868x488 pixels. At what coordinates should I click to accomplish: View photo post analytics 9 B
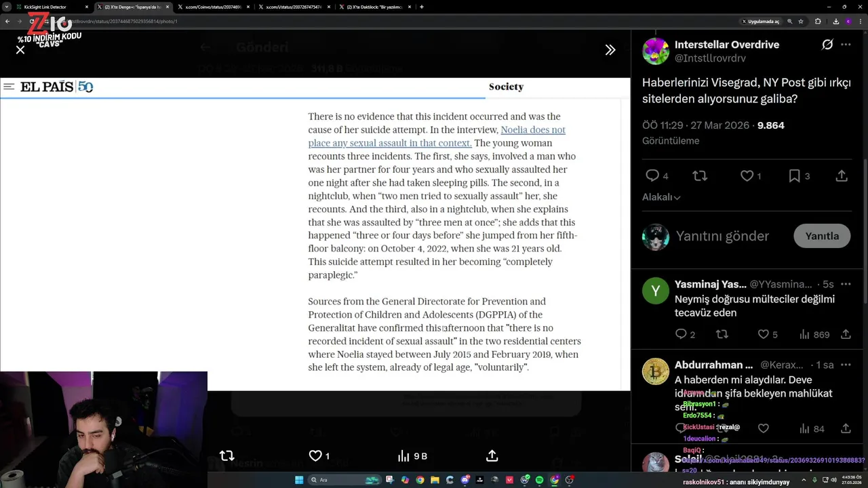pos(412,456)
